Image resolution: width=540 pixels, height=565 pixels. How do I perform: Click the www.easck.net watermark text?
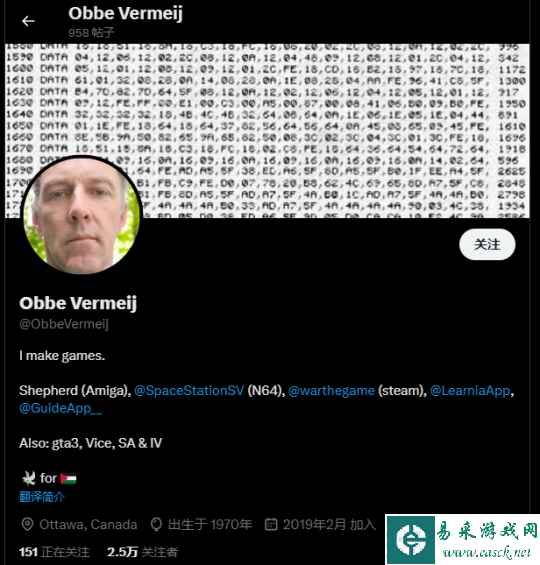point(487,552)
